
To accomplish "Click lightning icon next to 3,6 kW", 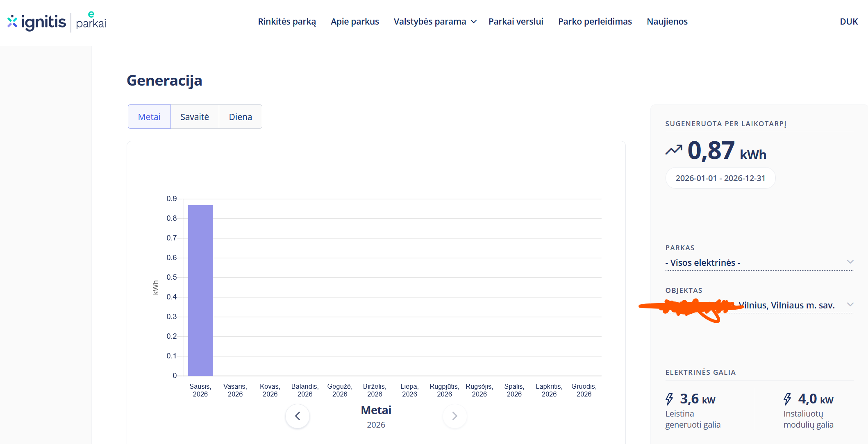I will (x=670, y=399).
